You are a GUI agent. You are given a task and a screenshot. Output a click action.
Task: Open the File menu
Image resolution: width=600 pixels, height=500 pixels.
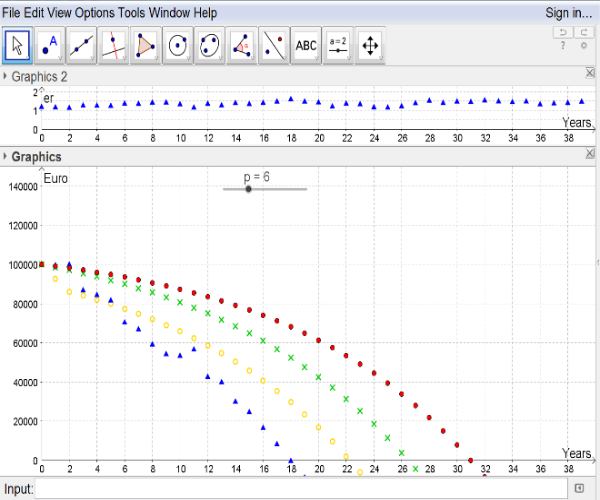click(x=11, y=13)
